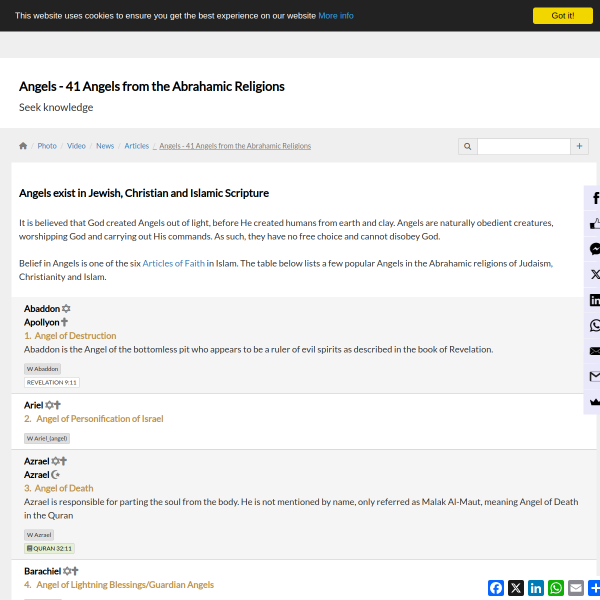The image size is (600, 600).
Task: Click the current page breadcrumb about 41 Angels
Action: click(235, 146)
